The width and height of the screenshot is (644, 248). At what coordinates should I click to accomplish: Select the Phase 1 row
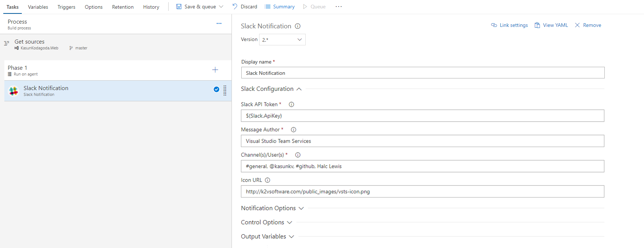coord(118,70)
